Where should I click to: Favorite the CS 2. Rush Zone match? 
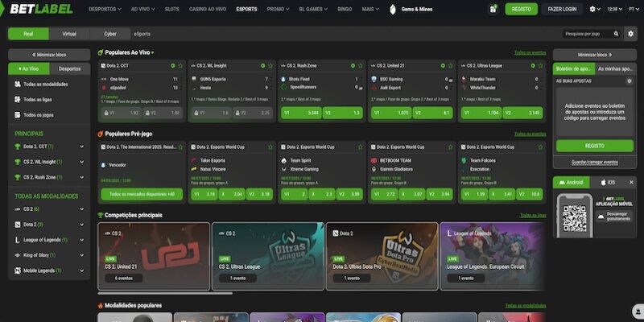[x=360, y=66]
